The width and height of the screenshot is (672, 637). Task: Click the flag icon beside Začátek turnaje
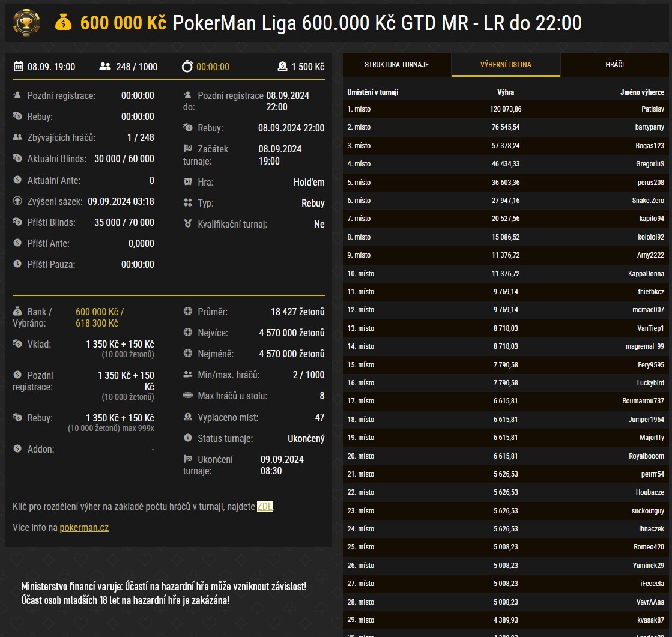(x=188, y=148)
